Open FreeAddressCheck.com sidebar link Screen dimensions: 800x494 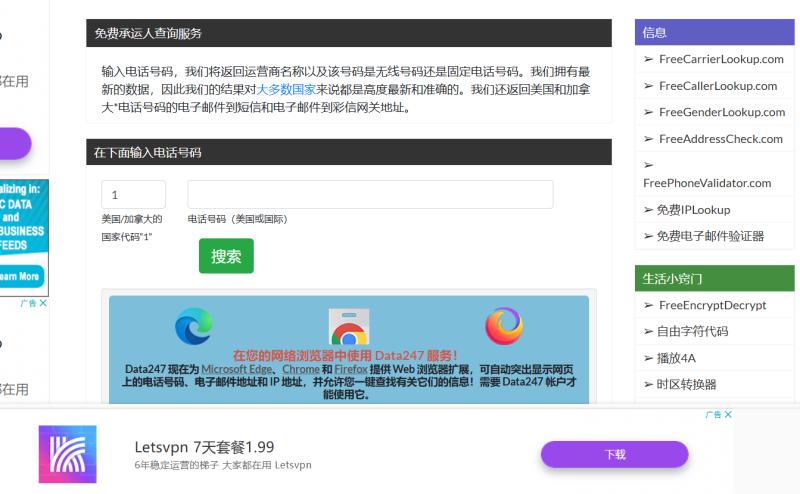[720, 139]
